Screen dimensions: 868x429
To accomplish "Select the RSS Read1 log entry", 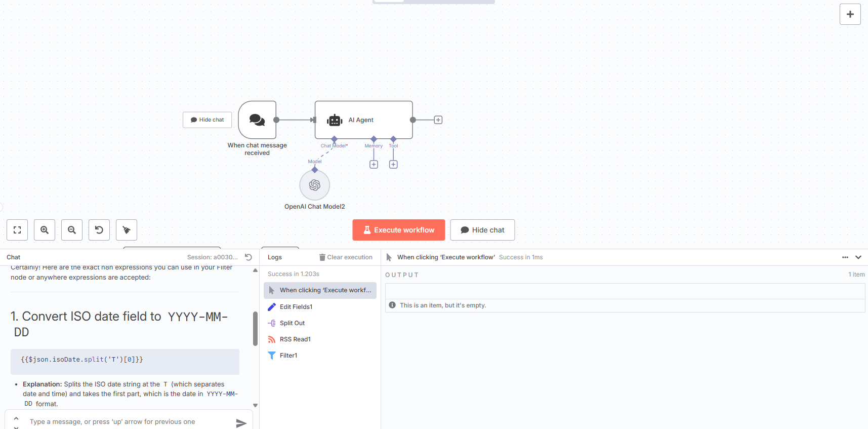I will (320, 339).
